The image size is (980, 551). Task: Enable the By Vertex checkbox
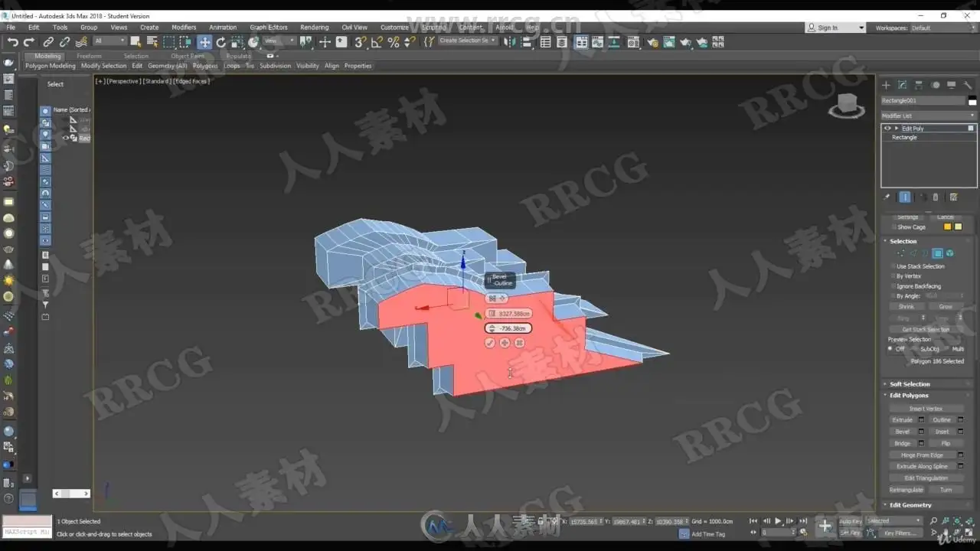[893, 276]
